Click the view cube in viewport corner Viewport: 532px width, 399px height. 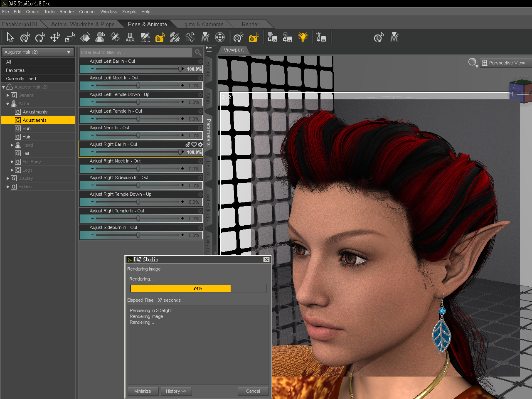521,91
